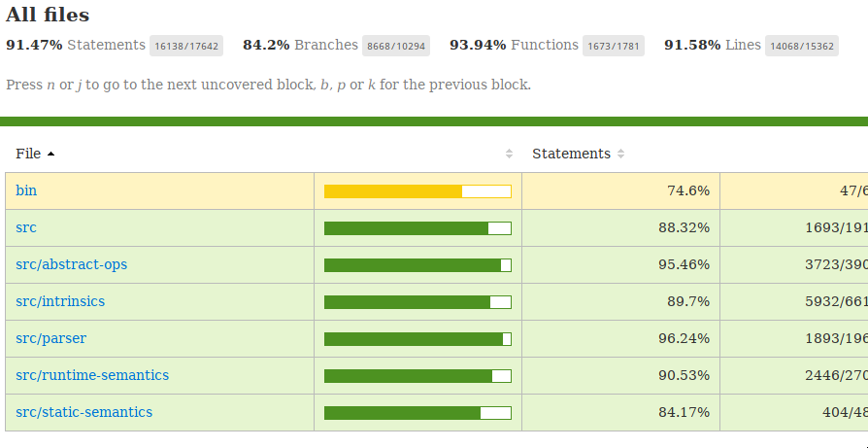
Task: Go to src/runtime-semantics report
Action: click(92, 376)
